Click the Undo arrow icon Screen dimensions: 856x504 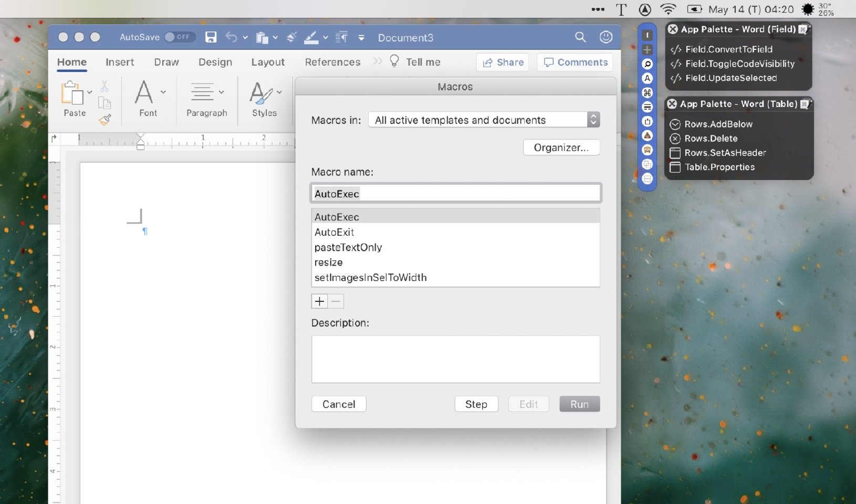(231, 37)
